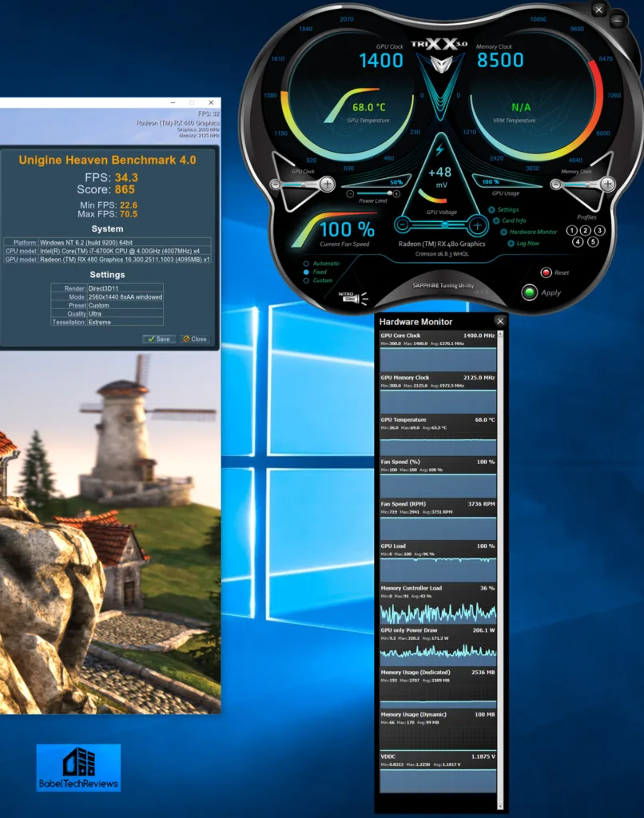Viewport: 644px width, 818px height.
Task: Click the GPU Load graph
Action: tap(438, 570)
